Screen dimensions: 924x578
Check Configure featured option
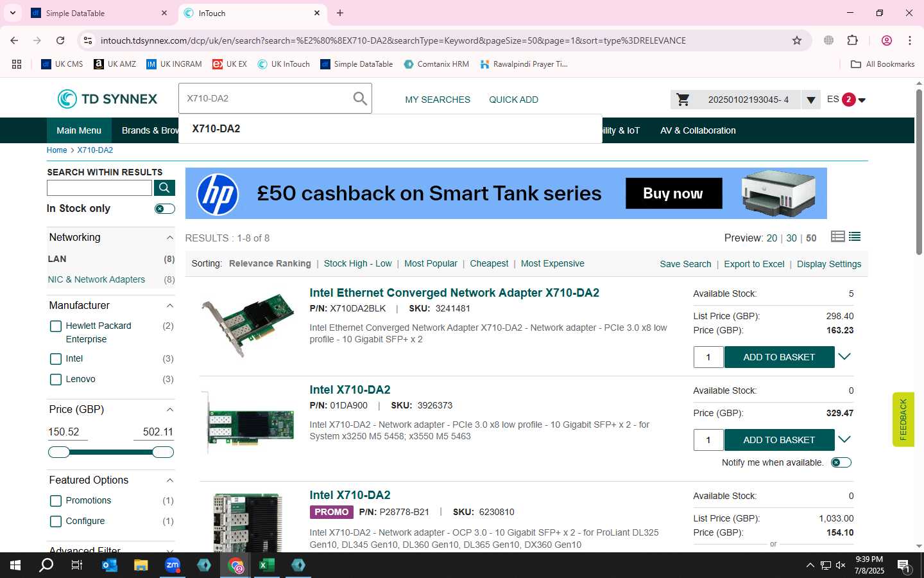tap(56, 521)
